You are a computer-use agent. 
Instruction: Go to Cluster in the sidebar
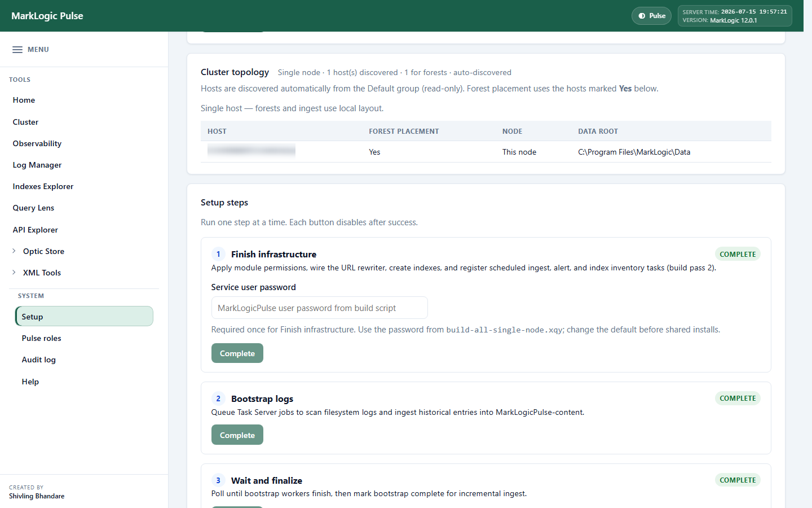click(x=25, y=122)
